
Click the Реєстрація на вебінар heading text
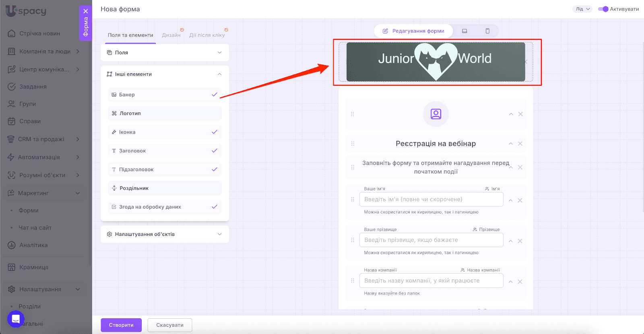(436, 144)
